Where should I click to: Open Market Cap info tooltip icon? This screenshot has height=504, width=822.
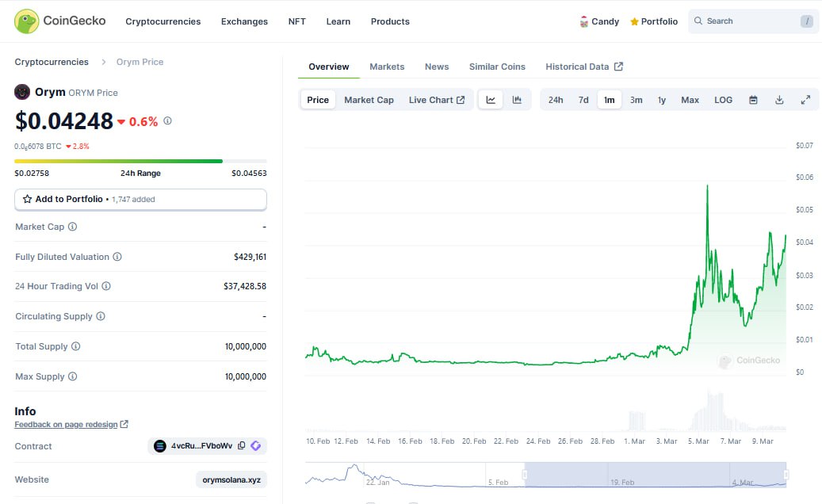point(72,227)
